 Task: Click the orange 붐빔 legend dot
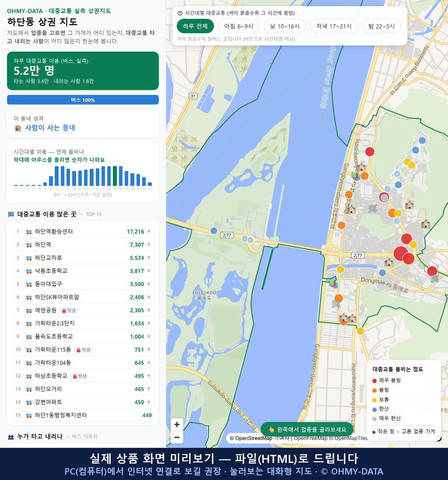[374, 390]
